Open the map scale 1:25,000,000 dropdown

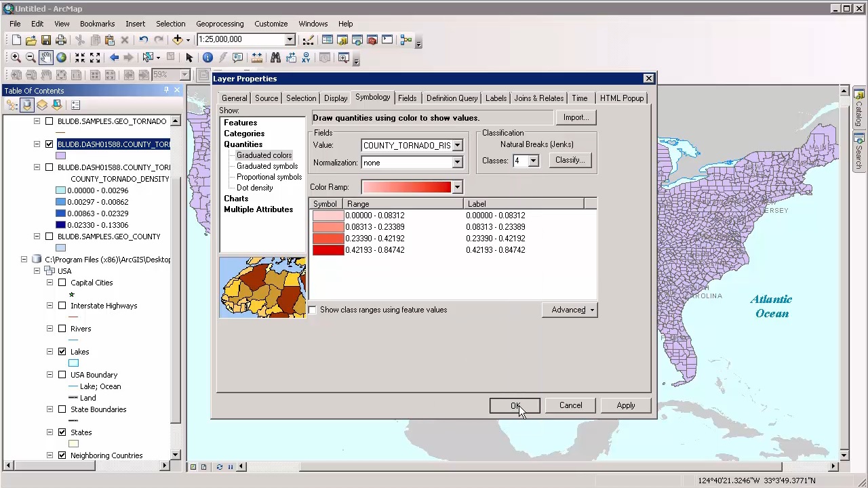(290, 39)
